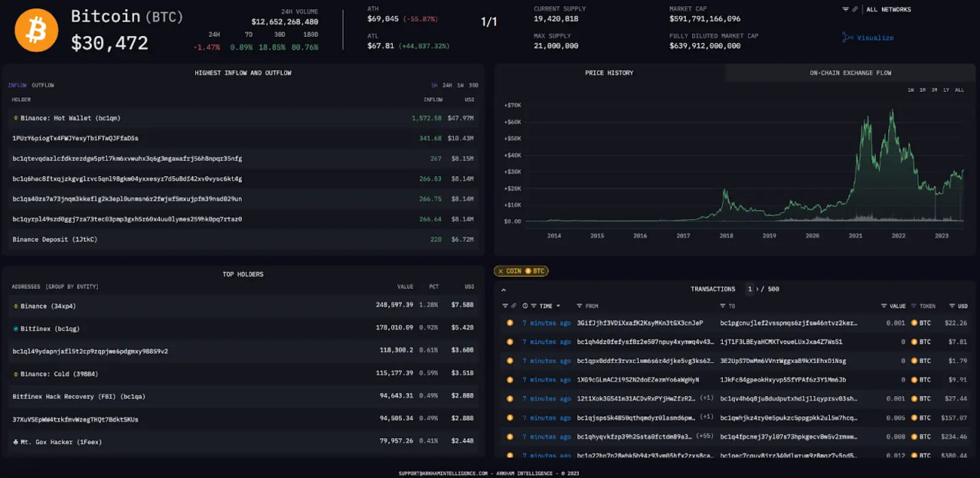This screenshot has height=478, width=980.
Task: Set price chart range to 1W
Action: 910,90
